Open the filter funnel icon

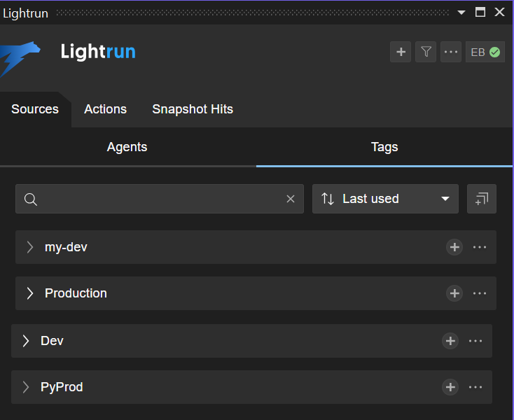tap(426, 52)
